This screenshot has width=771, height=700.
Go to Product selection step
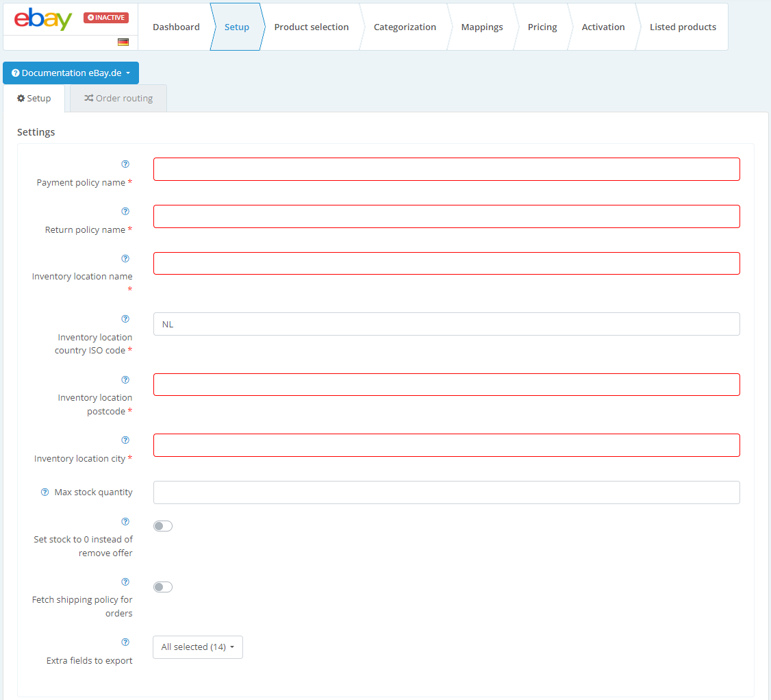click(311, 27)
